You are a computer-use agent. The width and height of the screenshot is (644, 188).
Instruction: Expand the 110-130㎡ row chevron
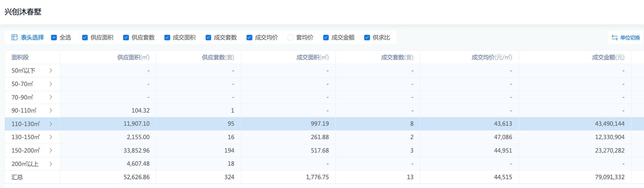point(51,124)
